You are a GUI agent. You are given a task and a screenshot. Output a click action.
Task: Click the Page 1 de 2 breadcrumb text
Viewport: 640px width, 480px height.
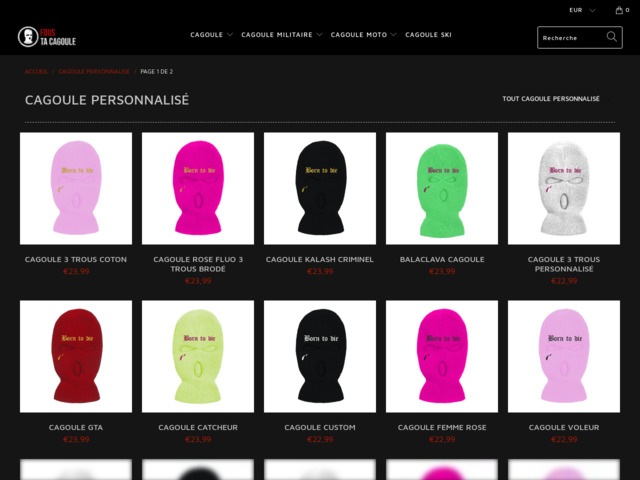[x=157, y=71]
